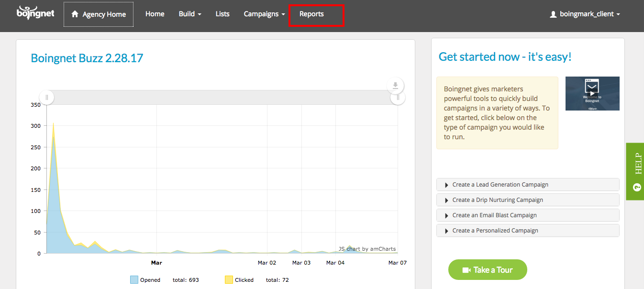The image size is (644, 289).
Task: Open the green HELP side tab
Action: pos(635,171)
